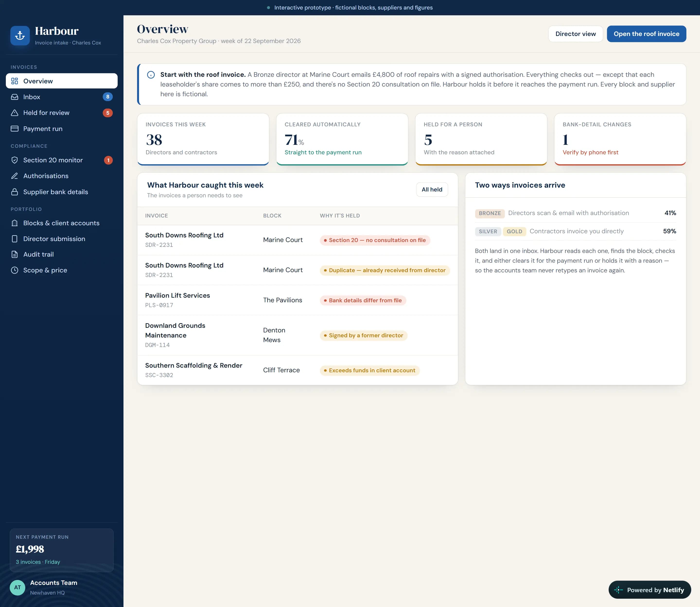Click the Supplier bank details lock icon
The image size is (700, 607).
(x=15, y=192)
